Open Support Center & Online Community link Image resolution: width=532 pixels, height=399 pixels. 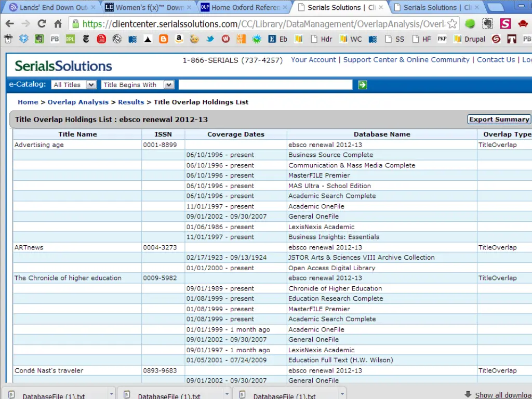pyautogui.click(x=406, y=60)
